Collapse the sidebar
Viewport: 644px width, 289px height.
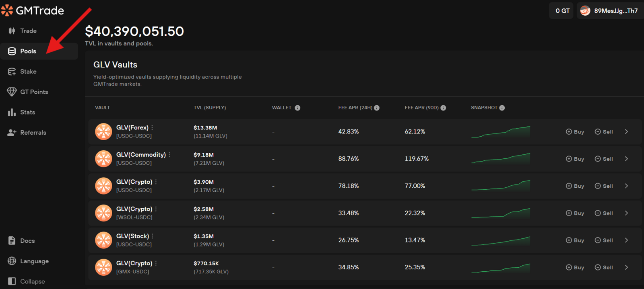click(27, 281)
